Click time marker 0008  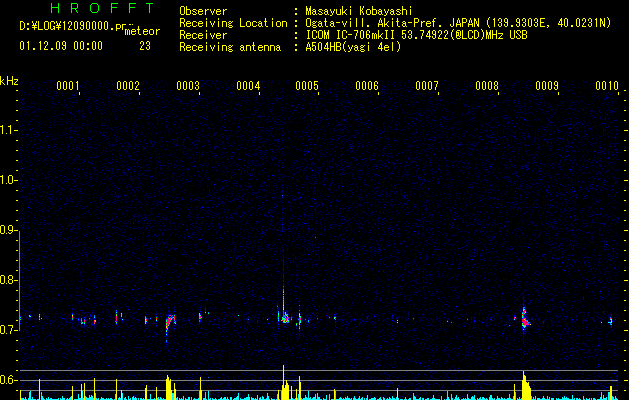pos(487,86)
